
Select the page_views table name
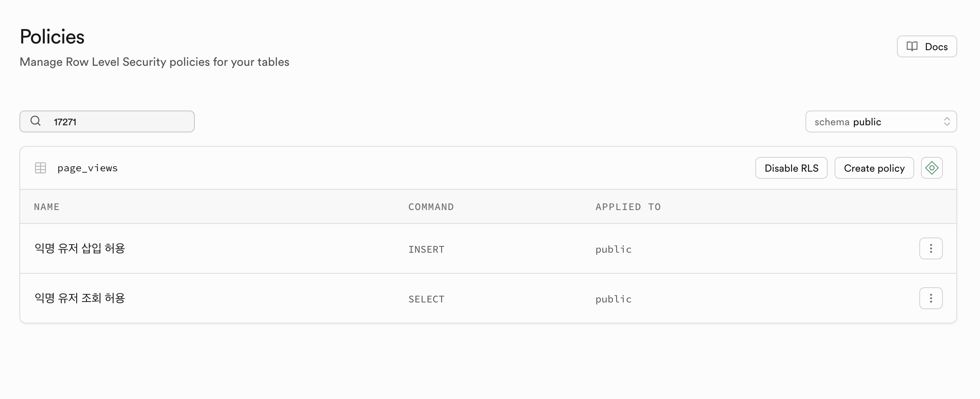point(88,168)
